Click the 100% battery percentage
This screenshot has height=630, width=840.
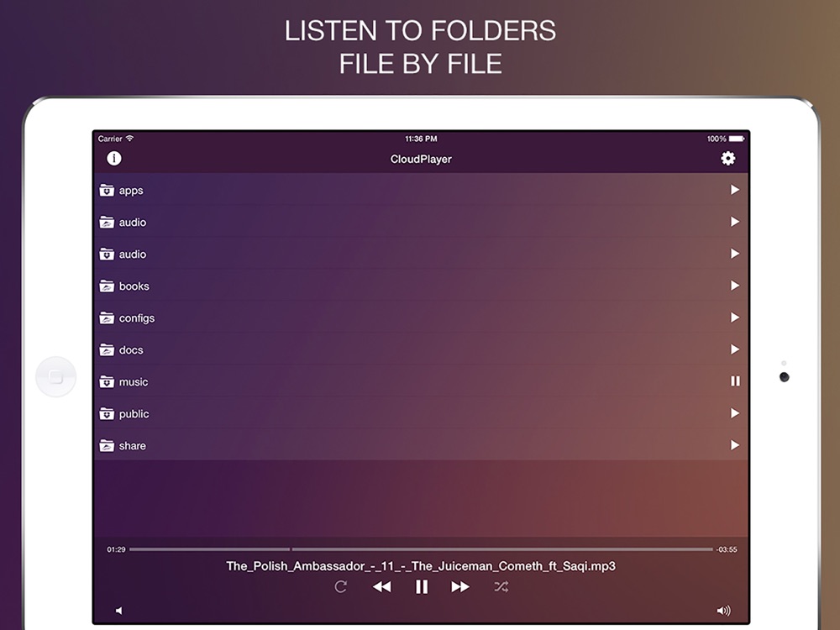tap(717, 139)
